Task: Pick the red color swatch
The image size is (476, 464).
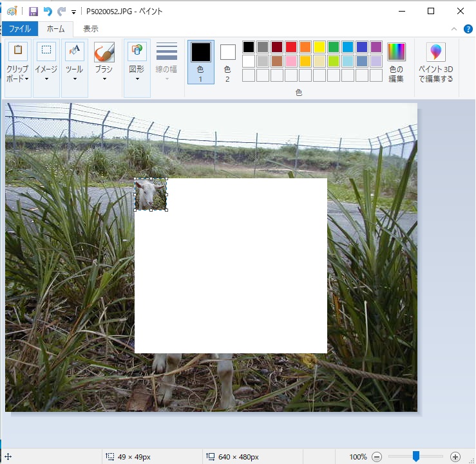Action: click(291, 47)
